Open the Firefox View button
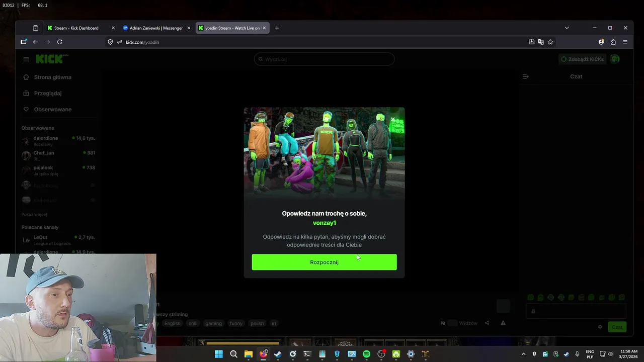 pyautogui.click(x=35, y=28)
